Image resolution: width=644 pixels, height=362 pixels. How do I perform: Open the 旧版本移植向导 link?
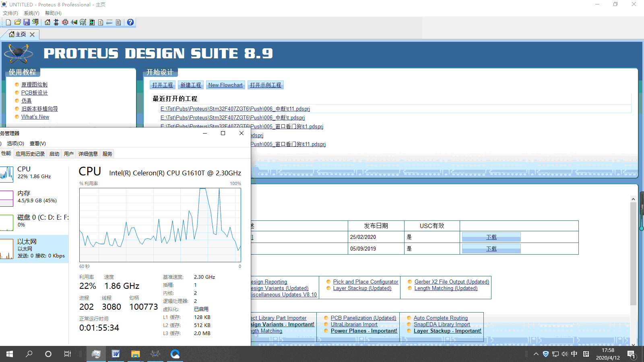[39, 109]
